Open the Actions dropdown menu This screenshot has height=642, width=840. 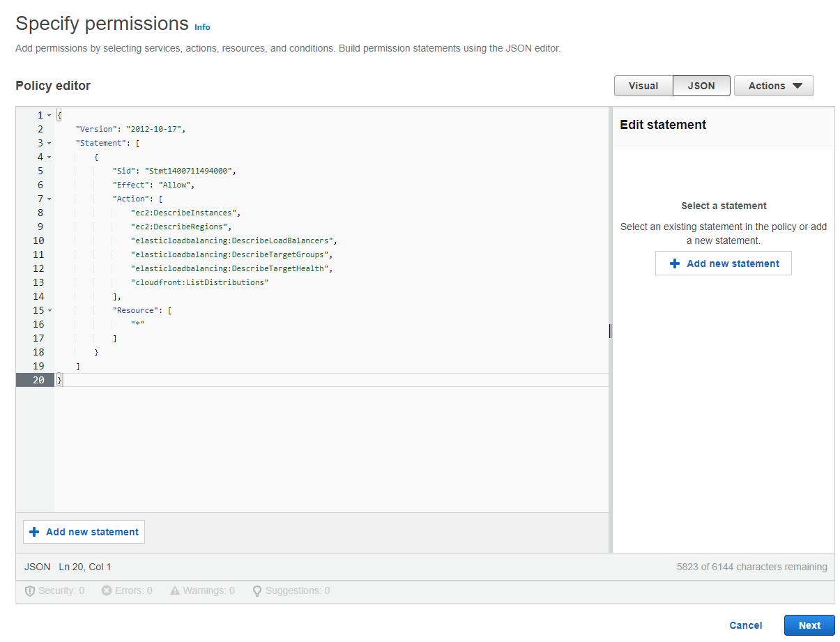click(x=774, y=86)
